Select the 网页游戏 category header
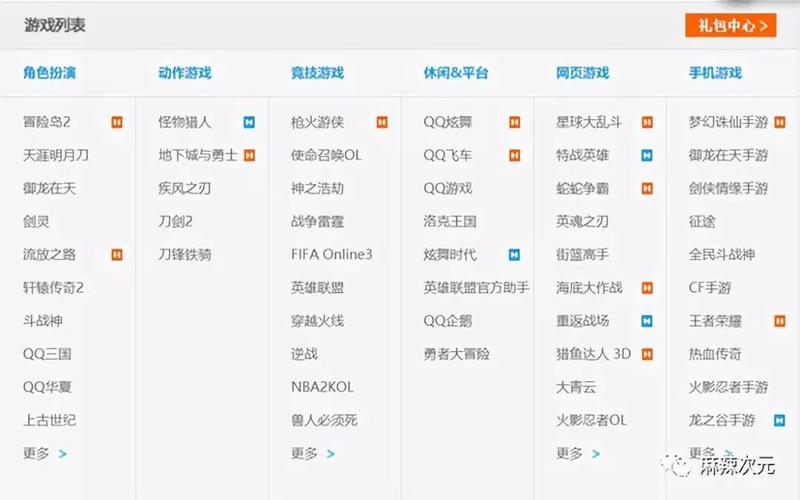 (583, 73)
